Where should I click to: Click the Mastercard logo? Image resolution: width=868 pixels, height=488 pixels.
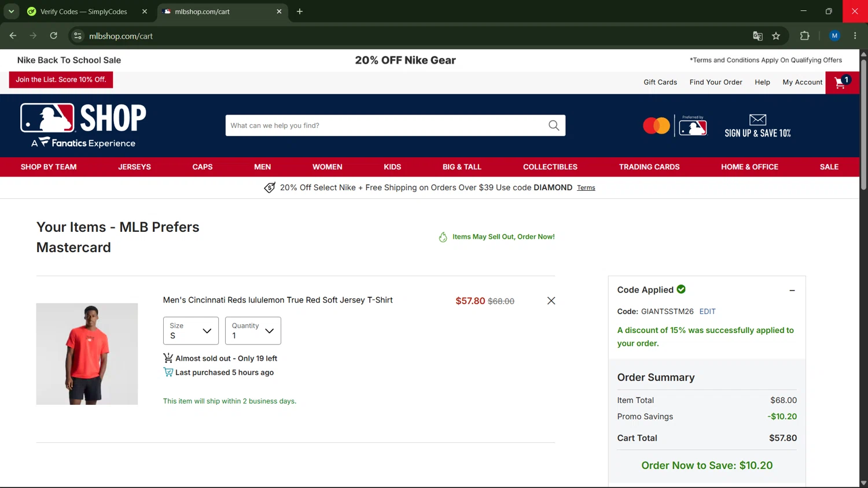656,125
